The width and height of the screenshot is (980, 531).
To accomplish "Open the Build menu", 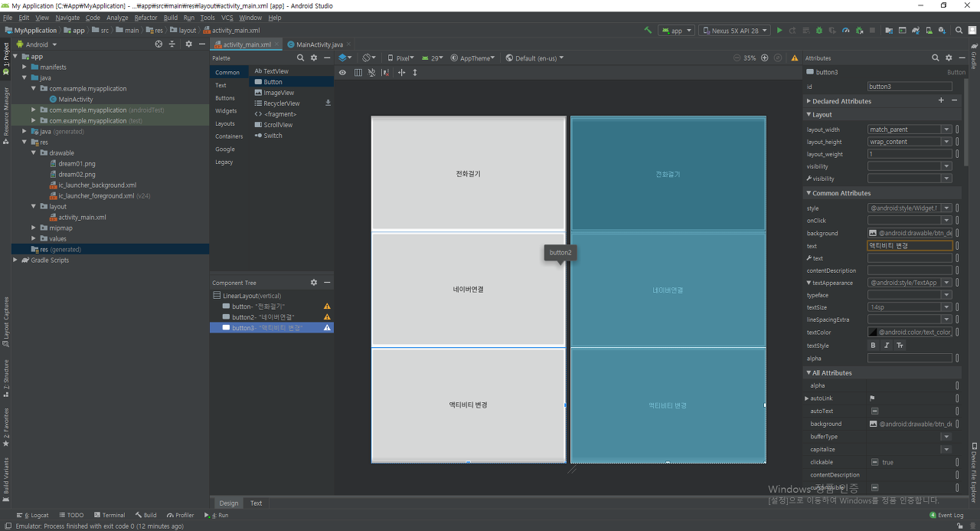I will click(x=170, y=18).
